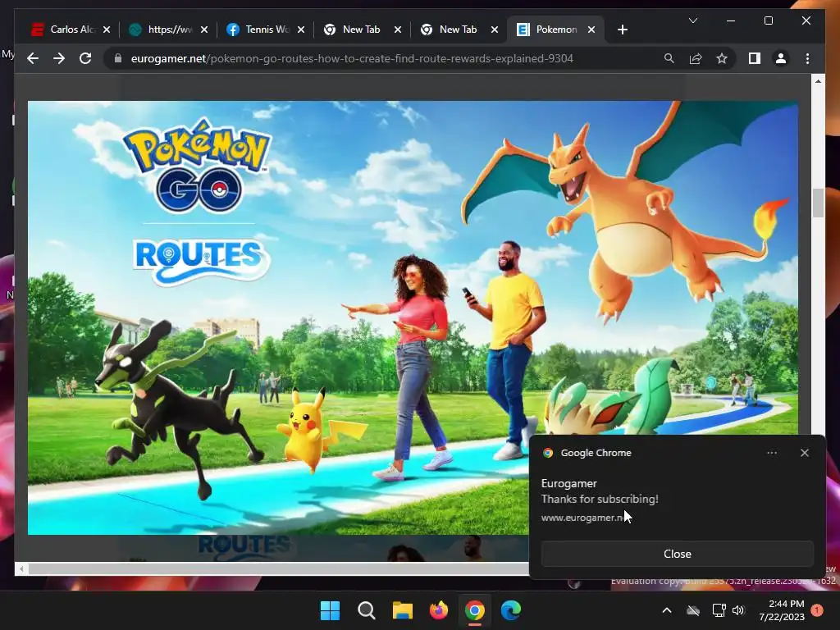Click the Thanks for subscribing! notification text
Viewport: 840px width, 630px height.
[600, 499]
